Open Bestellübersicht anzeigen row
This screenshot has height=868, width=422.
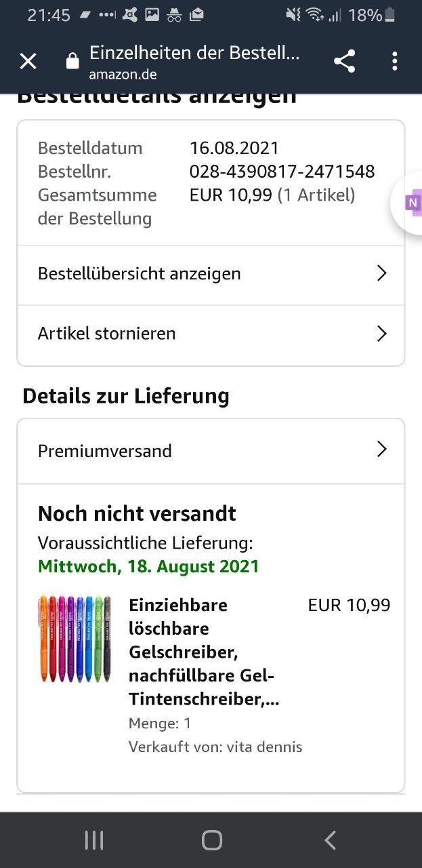[x=211, y=275]
